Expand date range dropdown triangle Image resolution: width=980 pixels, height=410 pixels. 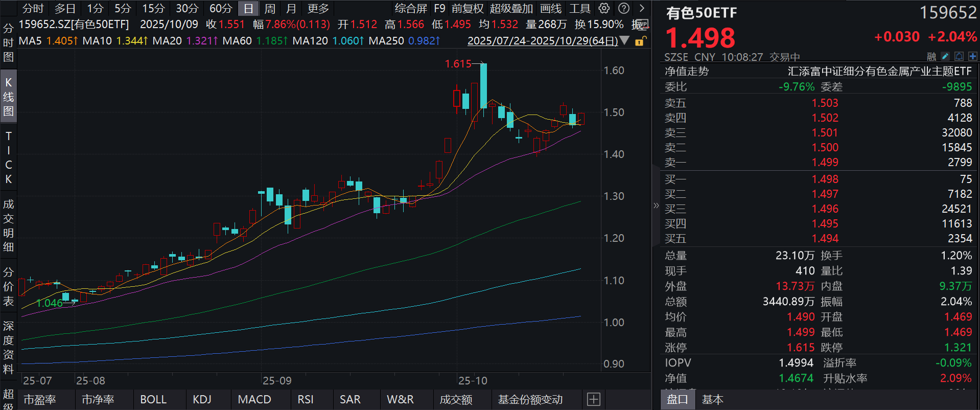(624, 40)
